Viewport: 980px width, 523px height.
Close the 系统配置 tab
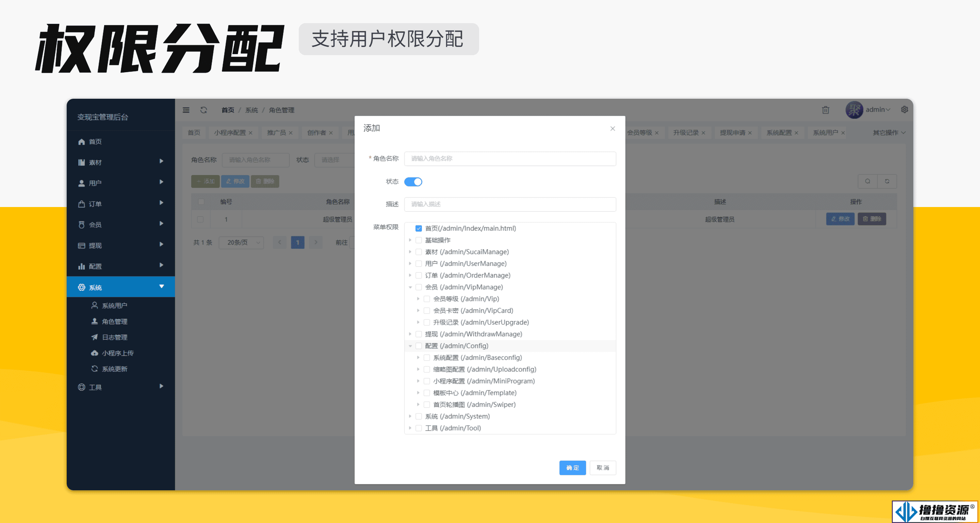coord(796,133)
